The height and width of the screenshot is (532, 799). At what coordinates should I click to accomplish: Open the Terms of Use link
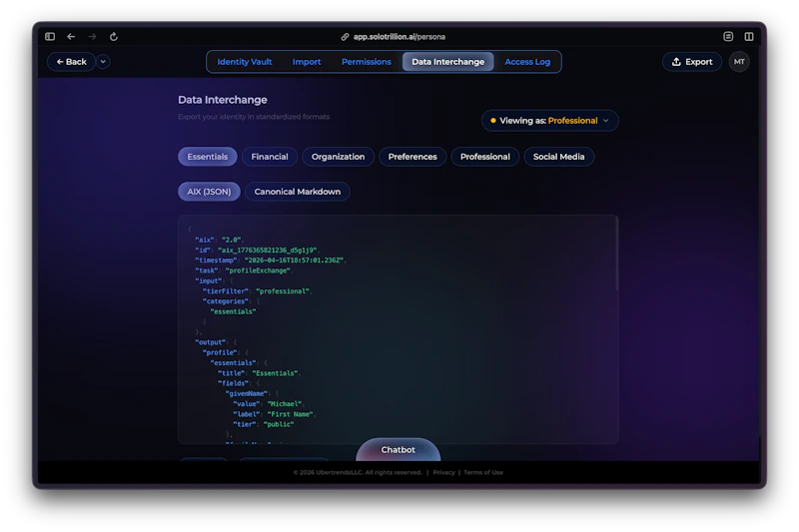pos(483,472)
